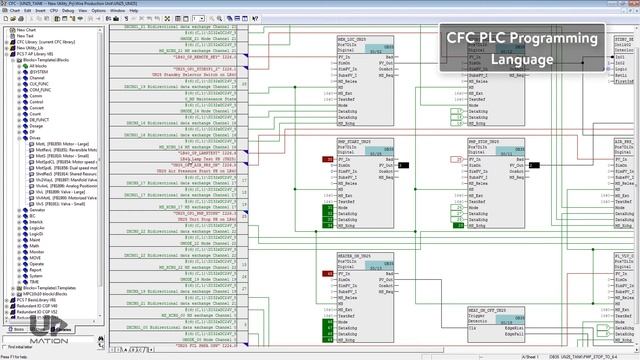
Task: Click the HEAT_ON_OFF_UN25 trigger block
Action: coord(496,324)
